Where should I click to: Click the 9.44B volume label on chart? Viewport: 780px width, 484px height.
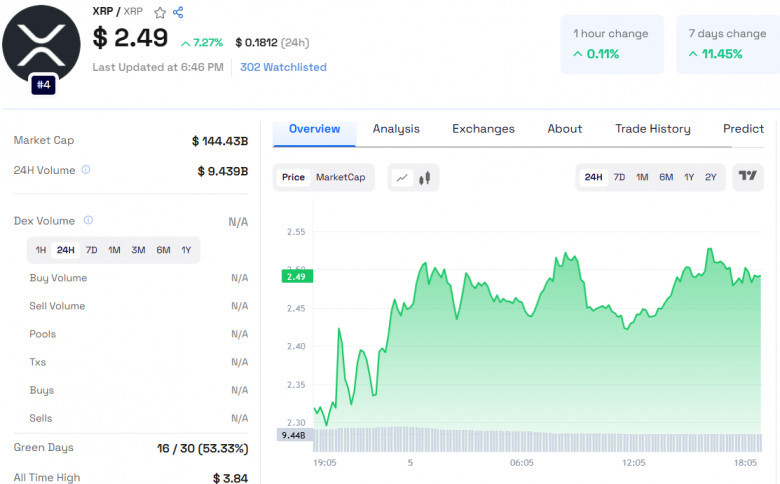pos(294,435)
